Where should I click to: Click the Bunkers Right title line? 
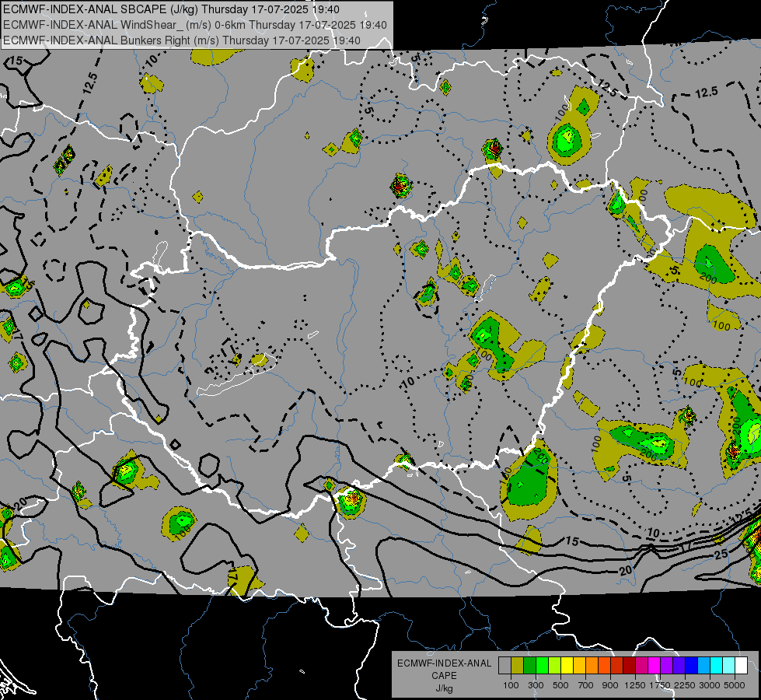point(182,40)
